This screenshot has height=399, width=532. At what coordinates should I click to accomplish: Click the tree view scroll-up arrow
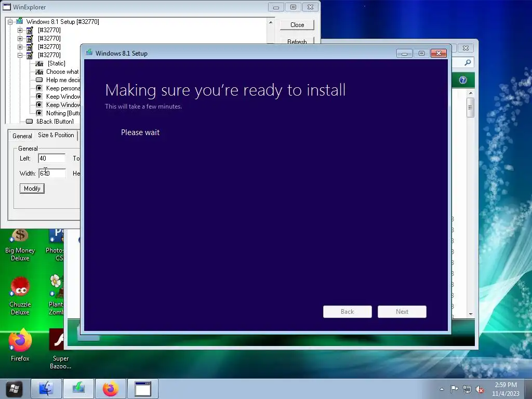pyautogui.click(x=270, y=22)
